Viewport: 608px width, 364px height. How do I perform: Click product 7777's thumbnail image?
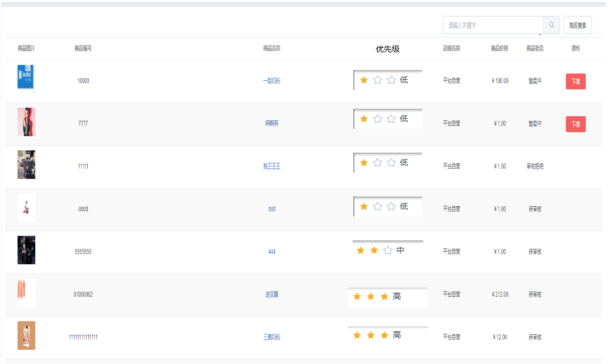(26, 122)
